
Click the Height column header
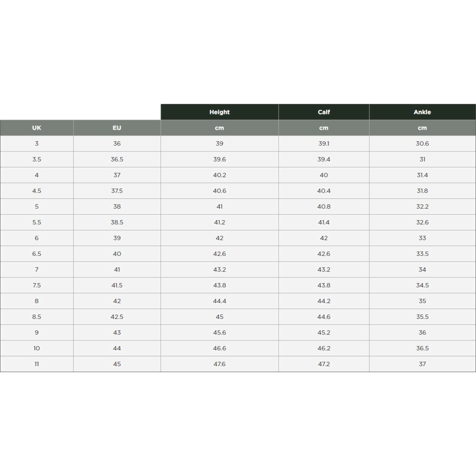220,112
